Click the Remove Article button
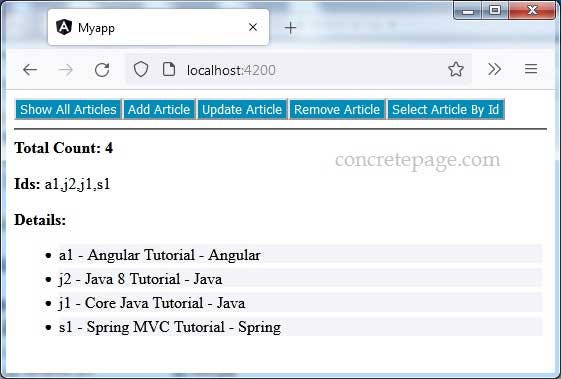Image resolution: width=561 pixels, height=379 pixels. click(337, 109)
